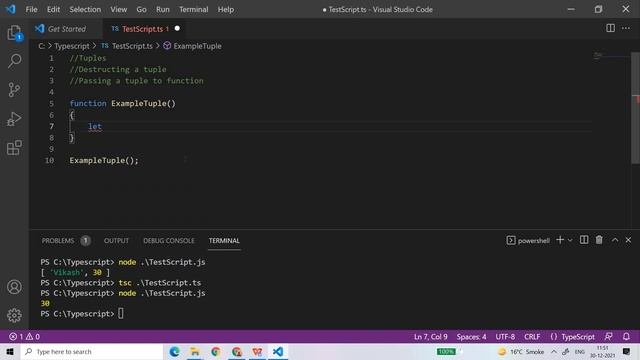Open File Explorer from taskbar

tap(195, 351)
